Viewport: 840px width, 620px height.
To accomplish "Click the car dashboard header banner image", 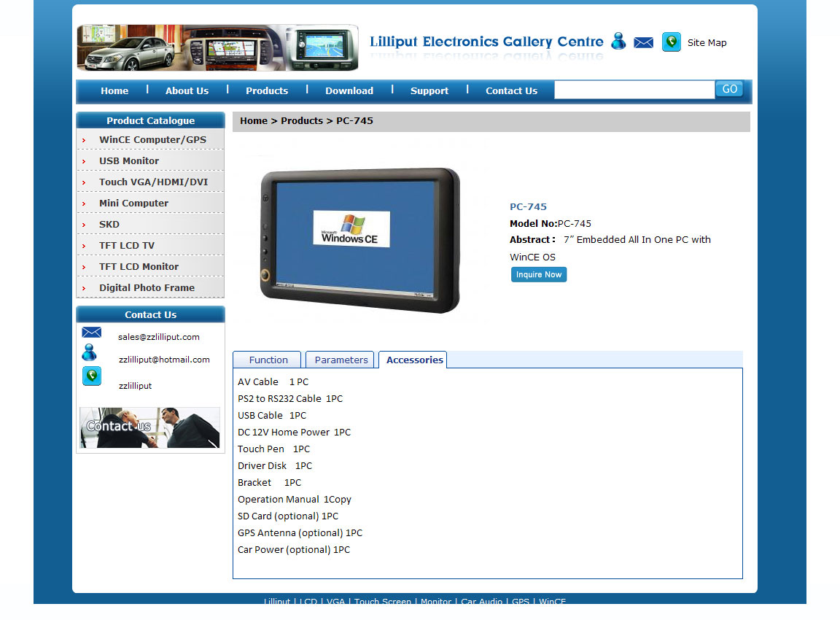I will tap(217, 47).
